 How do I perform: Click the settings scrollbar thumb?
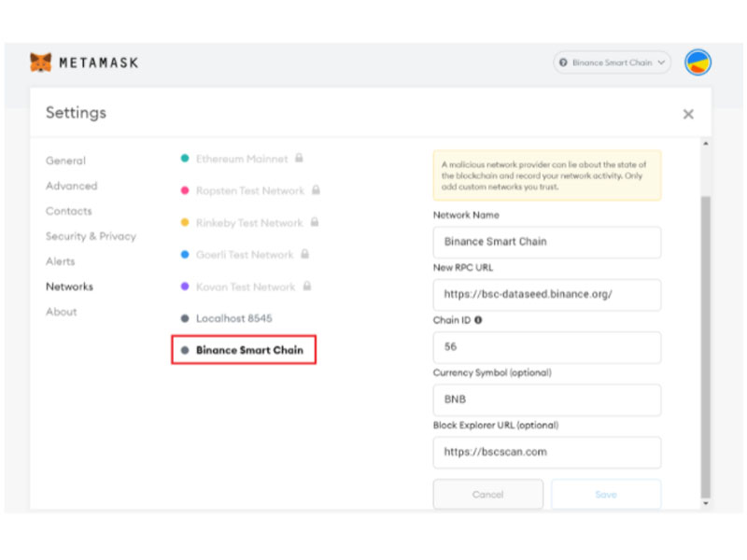706,346
